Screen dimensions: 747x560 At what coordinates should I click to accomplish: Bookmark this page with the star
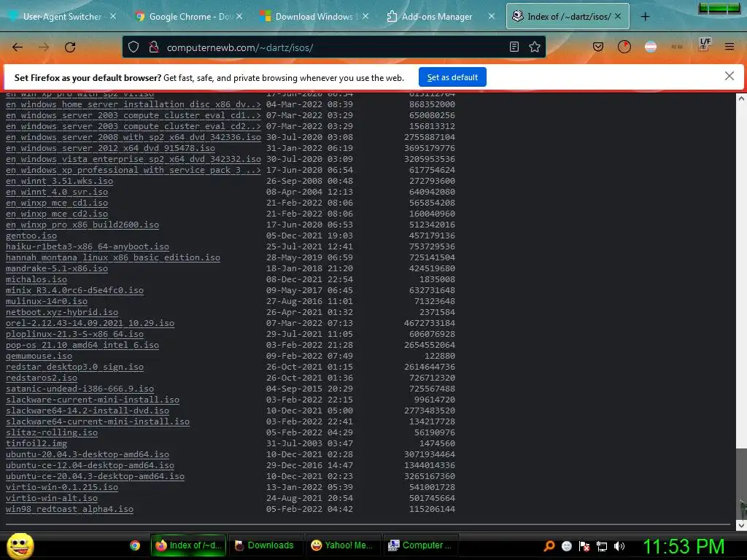click(x=535, y=47)
